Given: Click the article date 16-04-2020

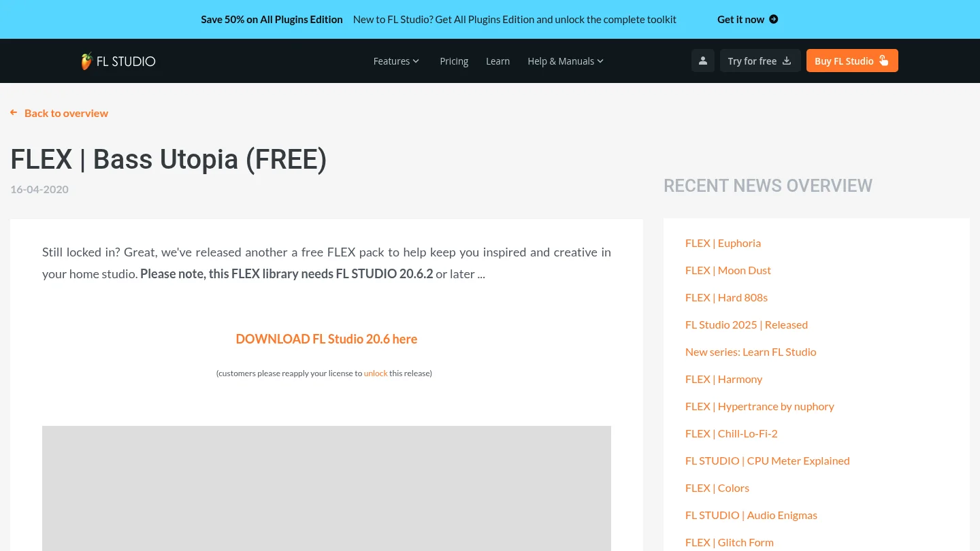Looking at the screenshot, I should coord(39,189).
